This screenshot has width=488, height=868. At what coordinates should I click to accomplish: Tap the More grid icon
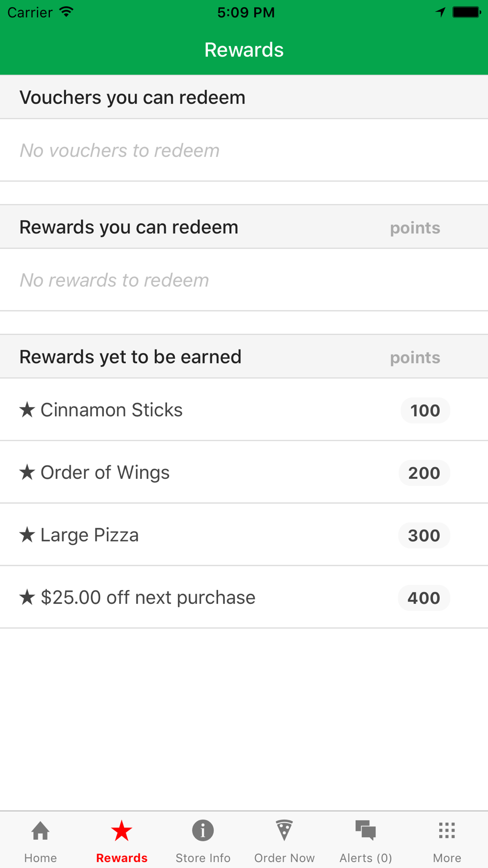pos(447,830)
